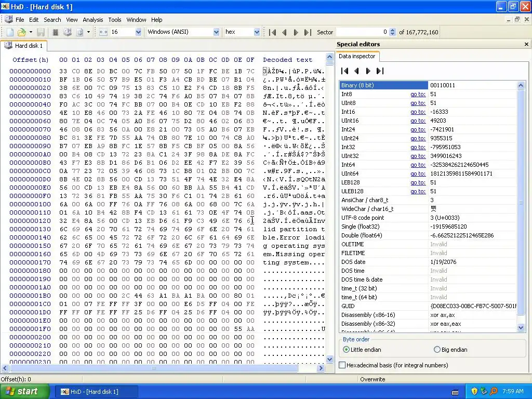The height and width of the screenshot is (399, 532).
Task: Click the security shield tray icon
Action: (474, 391)
